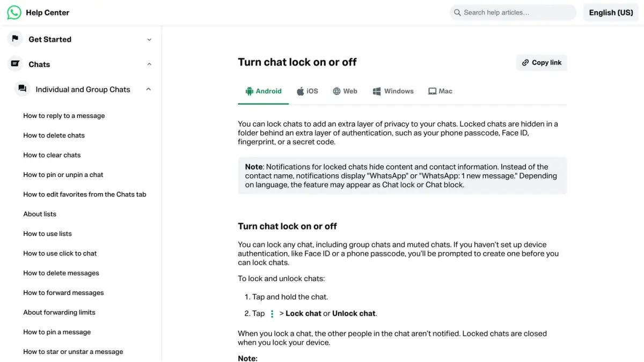The height and width of the screenshot is (362, 644).
Task: Click the three-dot menu icon in step 2
Action: tap(272, 314)
